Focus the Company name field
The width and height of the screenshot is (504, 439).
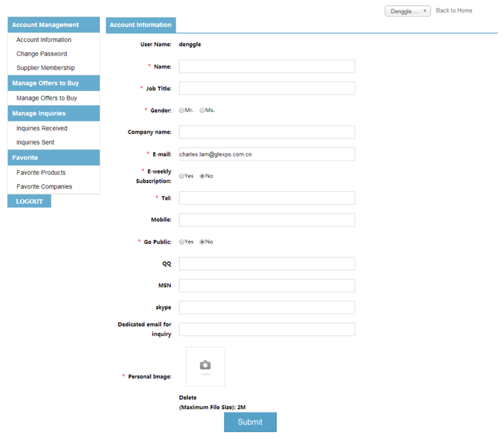click(x=267, y=132)
